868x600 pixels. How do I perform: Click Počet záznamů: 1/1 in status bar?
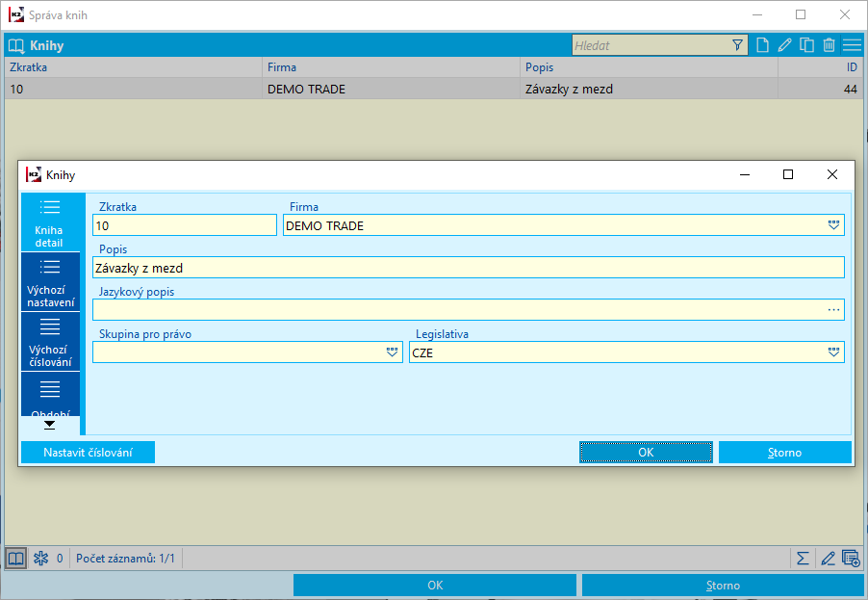pos(125,559)
